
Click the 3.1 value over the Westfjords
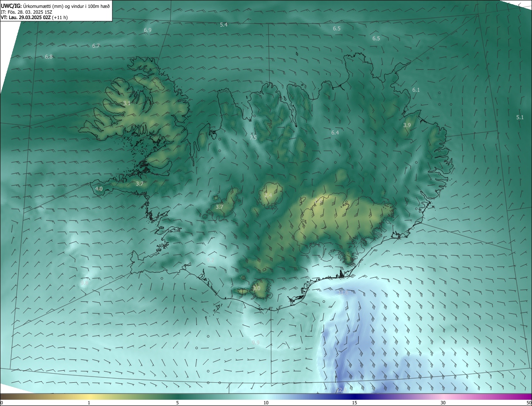pyautogui.click(x=127, y=103)
